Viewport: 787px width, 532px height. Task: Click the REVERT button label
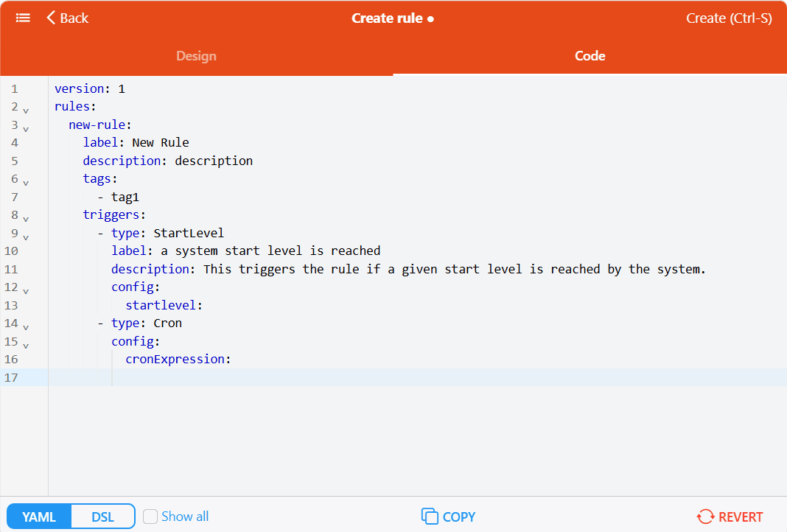click(x=741, y=517)
